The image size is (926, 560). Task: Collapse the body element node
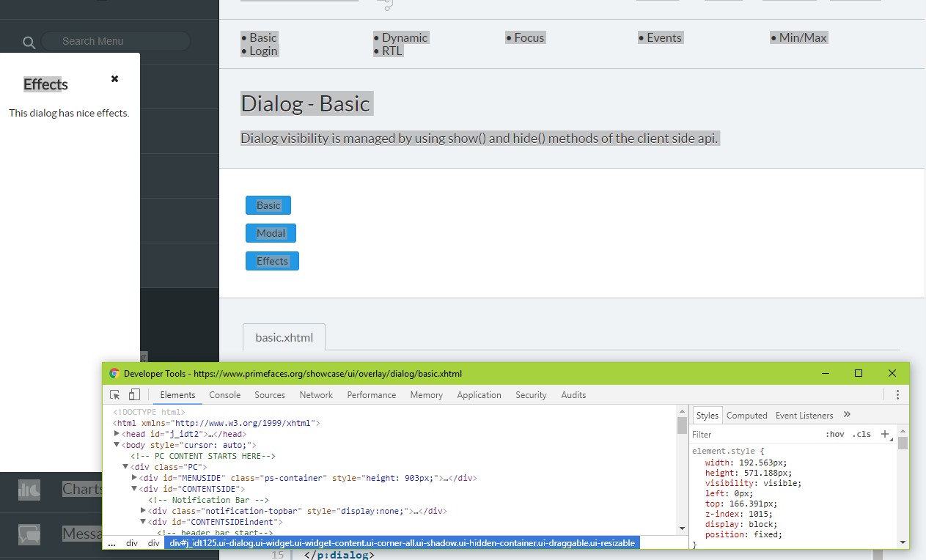click(117, 444)
